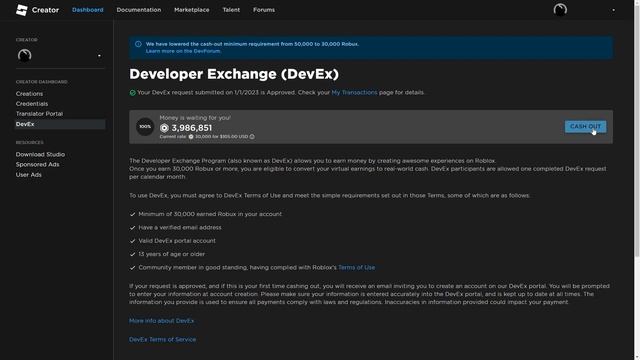
Task: Open the Dashboard tab
Action: (x=88, y=10)
